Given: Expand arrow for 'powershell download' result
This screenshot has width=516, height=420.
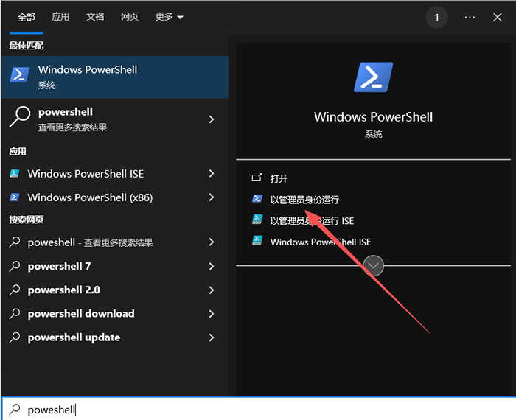Looking at the screenshot, I should [x=212, y=314].
